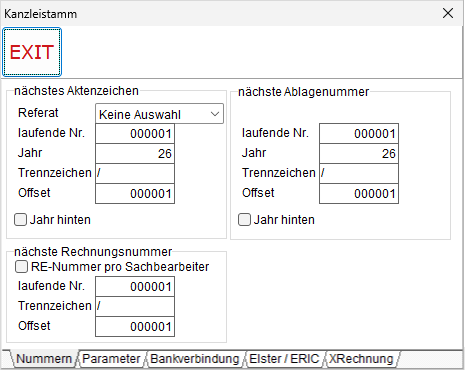465x370 pixels.
Task: Click the nächstes Aktenzeichen group title
Action: (76, 91)
